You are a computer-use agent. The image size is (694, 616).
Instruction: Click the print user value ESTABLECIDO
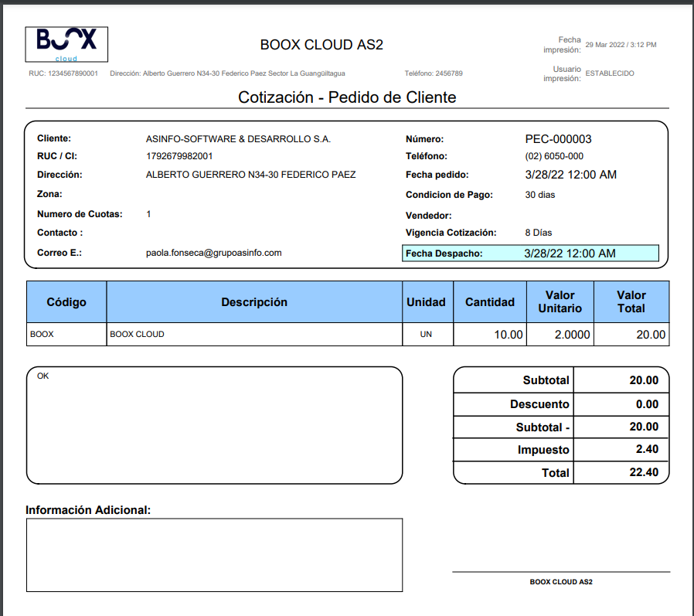[x=610, y=73]
